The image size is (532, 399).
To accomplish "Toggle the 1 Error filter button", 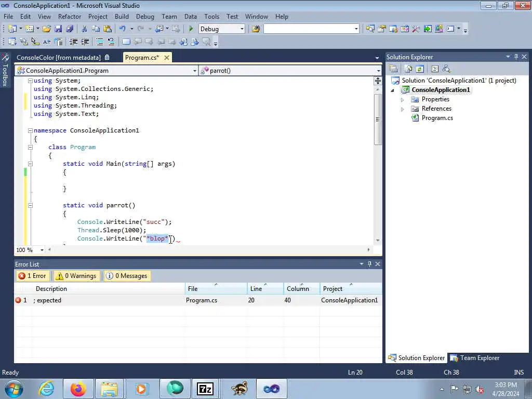I will coord(32,276).
